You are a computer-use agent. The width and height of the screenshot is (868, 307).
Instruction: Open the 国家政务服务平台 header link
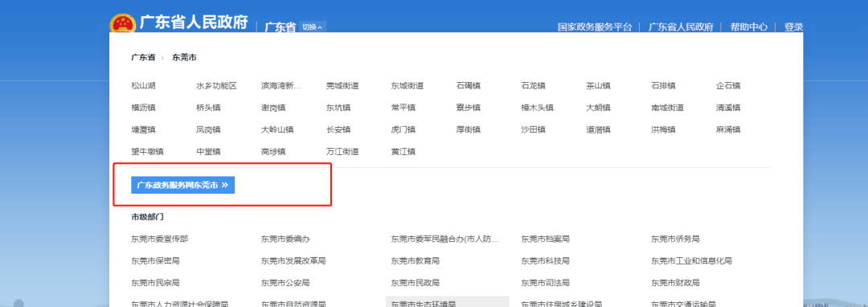tap(595, 27)
